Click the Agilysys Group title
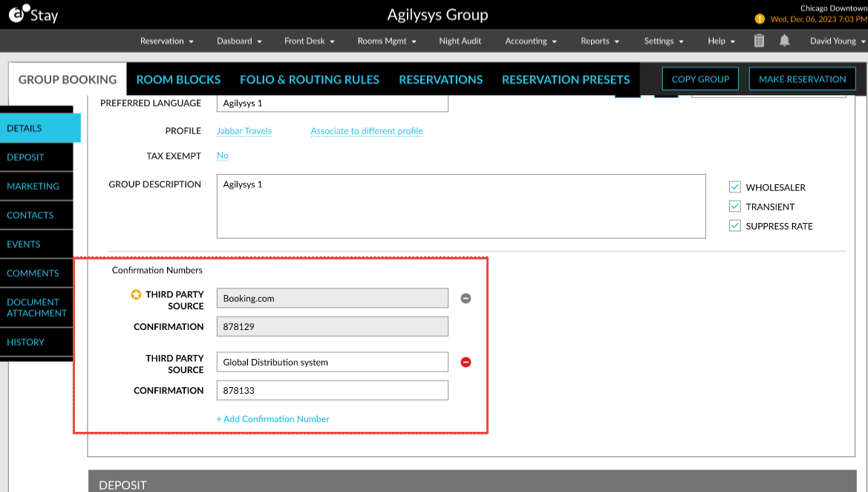 (437, 14)
